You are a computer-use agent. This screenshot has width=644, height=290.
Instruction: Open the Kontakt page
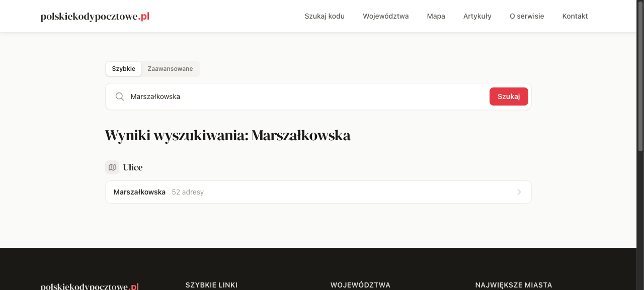pyautogui.click(x=575, y=16)
